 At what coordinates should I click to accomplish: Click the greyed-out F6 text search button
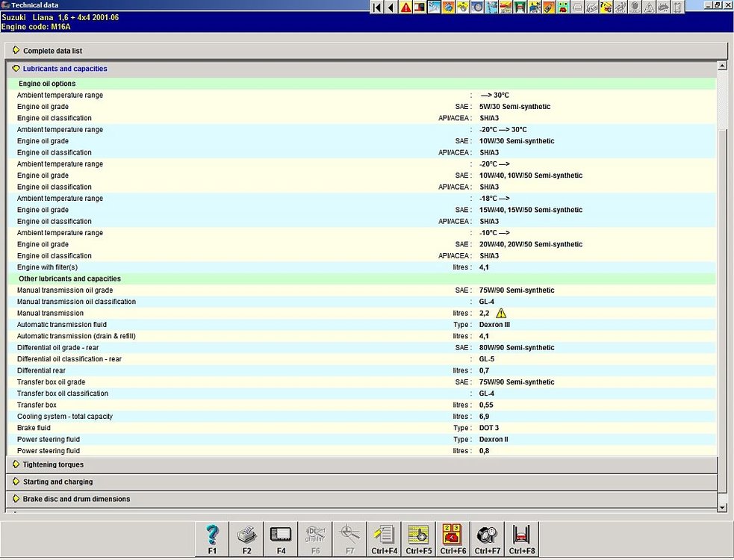[315, 539]
